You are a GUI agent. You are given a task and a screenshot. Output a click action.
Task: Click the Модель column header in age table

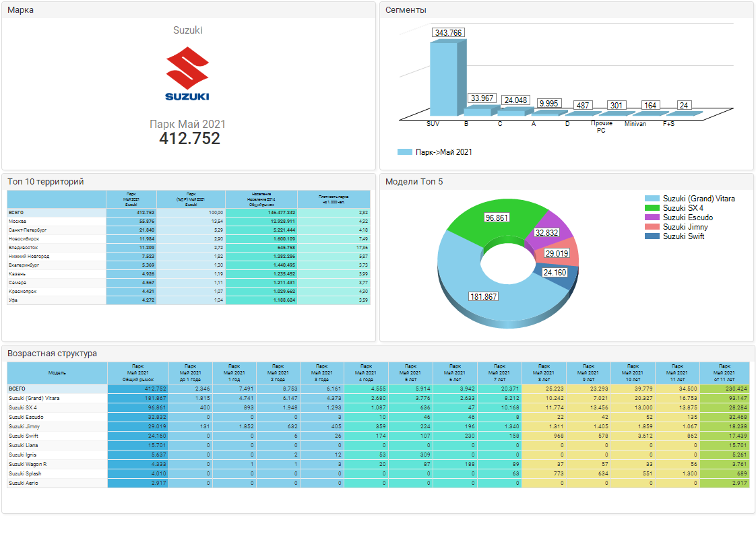point(57,372)
